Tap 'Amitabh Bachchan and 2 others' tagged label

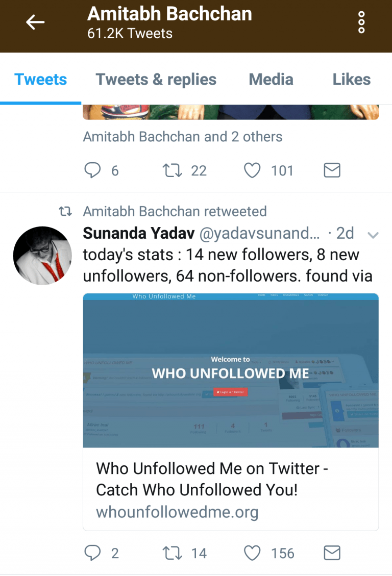(x=182, y=137)
